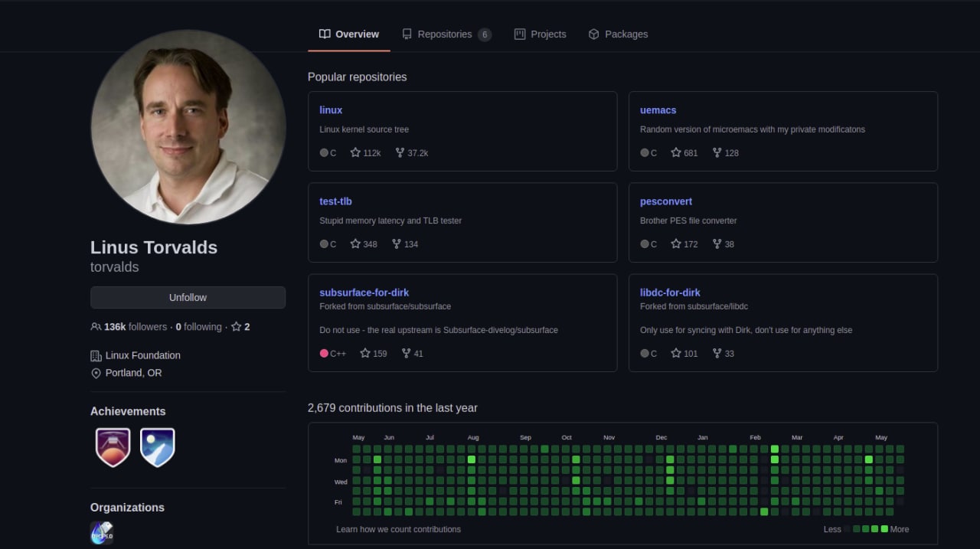Screen dimensions: 980x549
Task: Open the uemacs repository link
Action: click(x=658, y=110)
